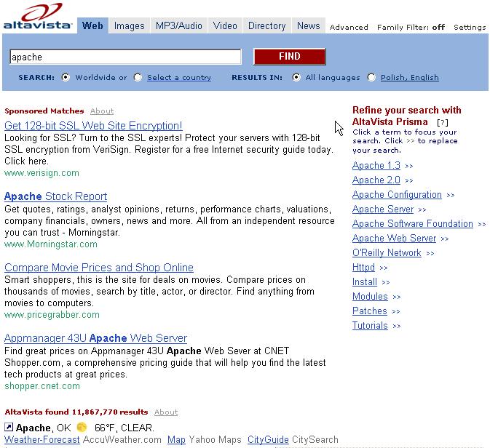Click >> next to Apache Server

422,209
